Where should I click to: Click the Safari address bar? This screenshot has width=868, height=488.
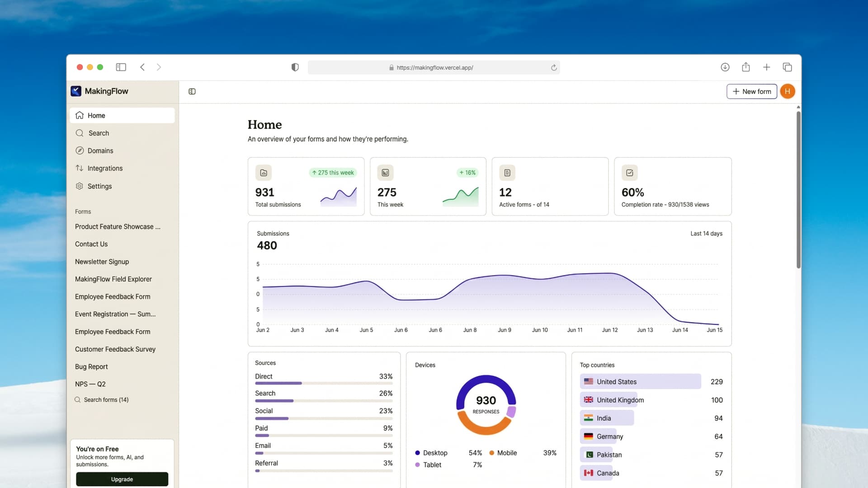pyautogui.click(x=434, y=67)
